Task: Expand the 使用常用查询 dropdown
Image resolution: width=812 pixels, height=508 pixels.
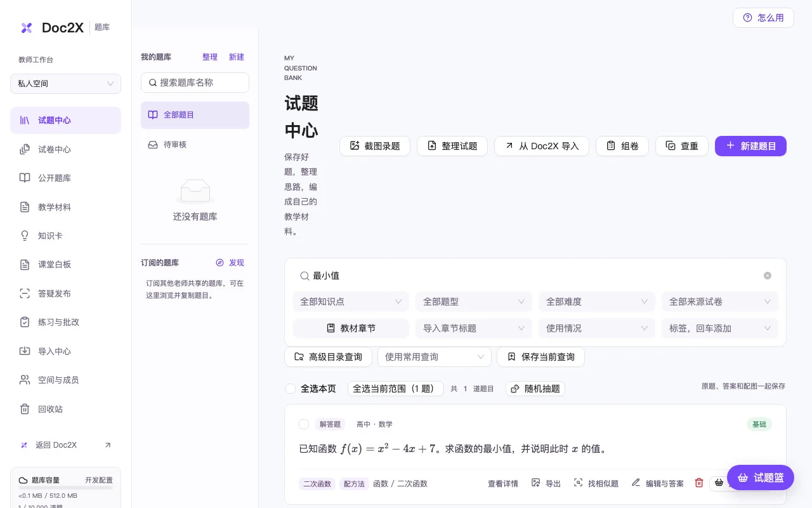Action: tap(435, 357)
